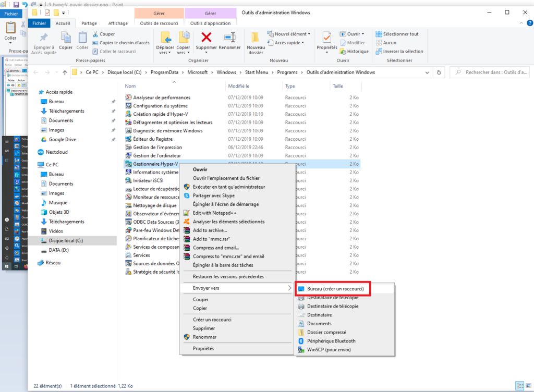Click the Explorer help question mark icon
Viewport: 534px width, 392px height.
tap(530, 23)
